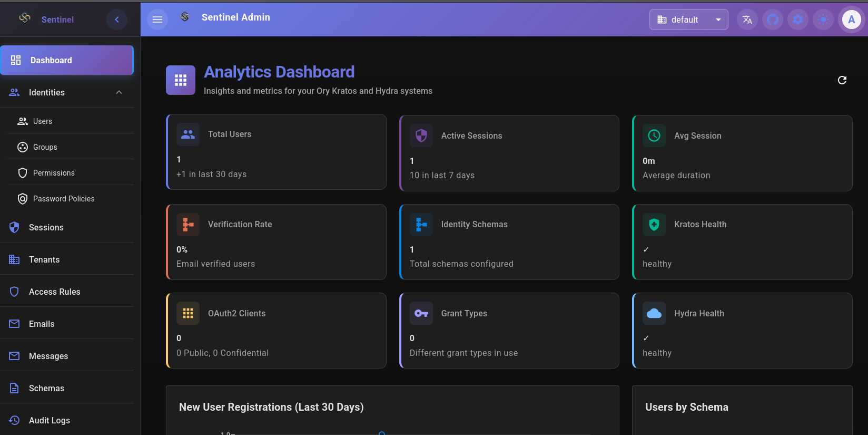Click the Analytics Dashboard grid icon
This screenshot has width=868, height=435.
(x=181, y=80)
